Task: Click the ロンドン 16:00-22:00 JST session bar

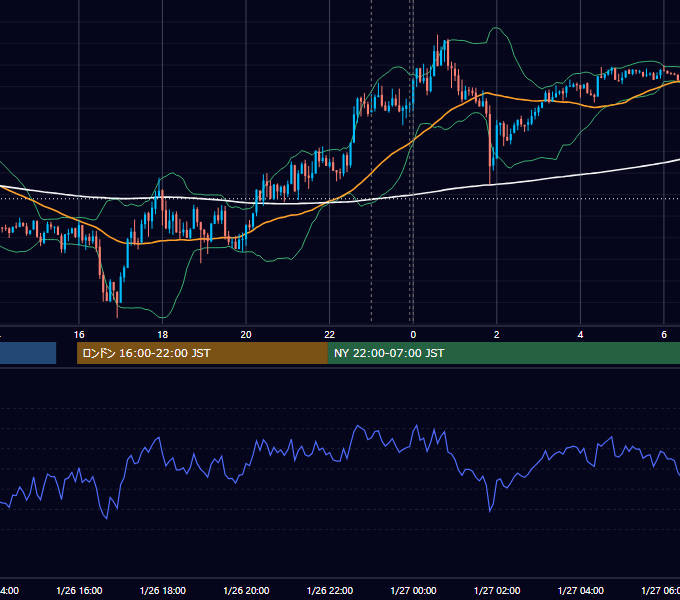Action: 202,353
